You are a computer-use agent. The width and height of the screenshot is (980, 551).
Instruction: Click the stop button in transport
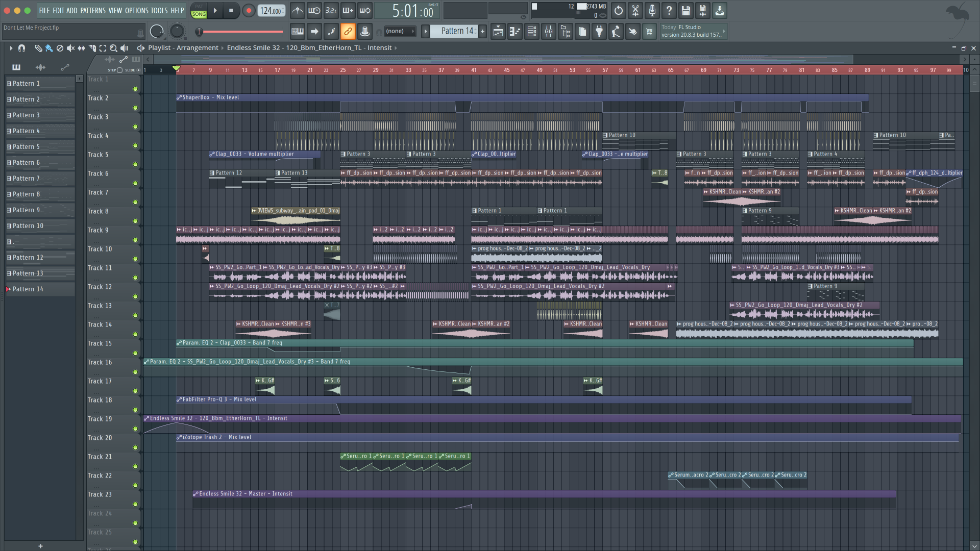tap(231, 10)
